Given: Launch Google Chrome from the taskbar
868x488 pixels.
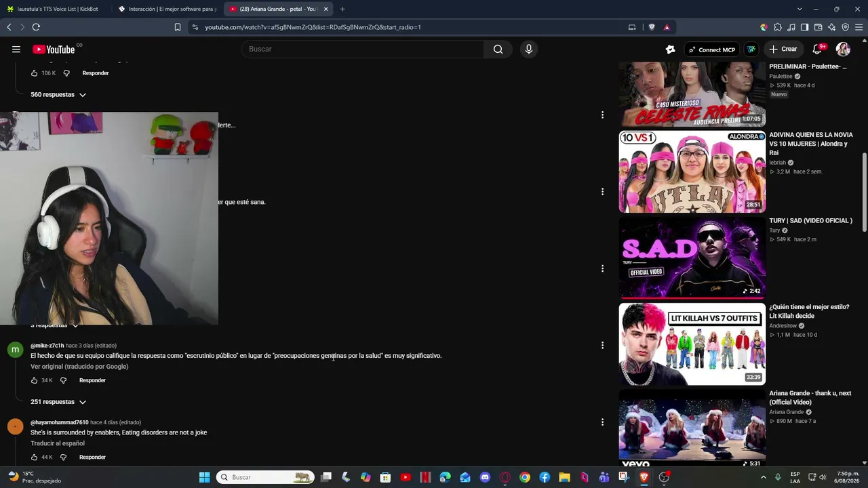Looking at the screenshot, I should pyautogui.click(x=525, y=477).
